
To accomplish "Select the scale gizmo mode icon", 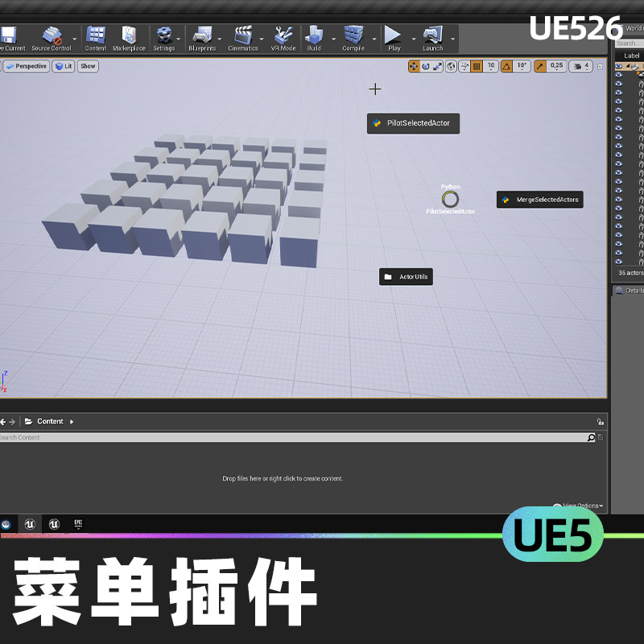I will (x=437, y=66).
